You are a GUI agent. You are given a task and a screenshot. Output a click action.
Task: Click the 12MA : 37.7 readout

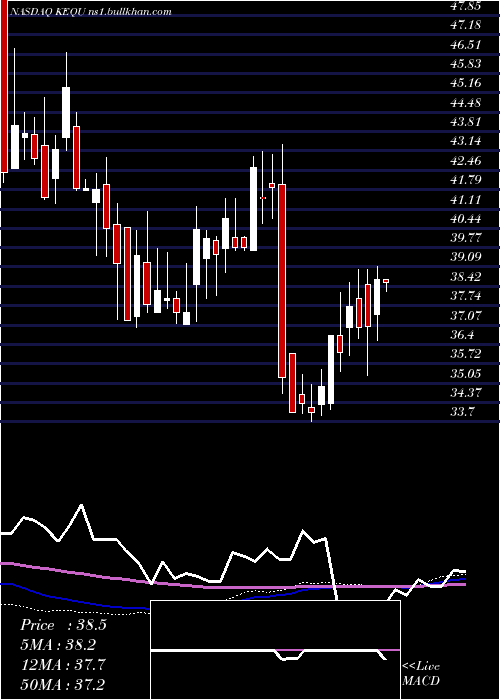pos(63,664)
